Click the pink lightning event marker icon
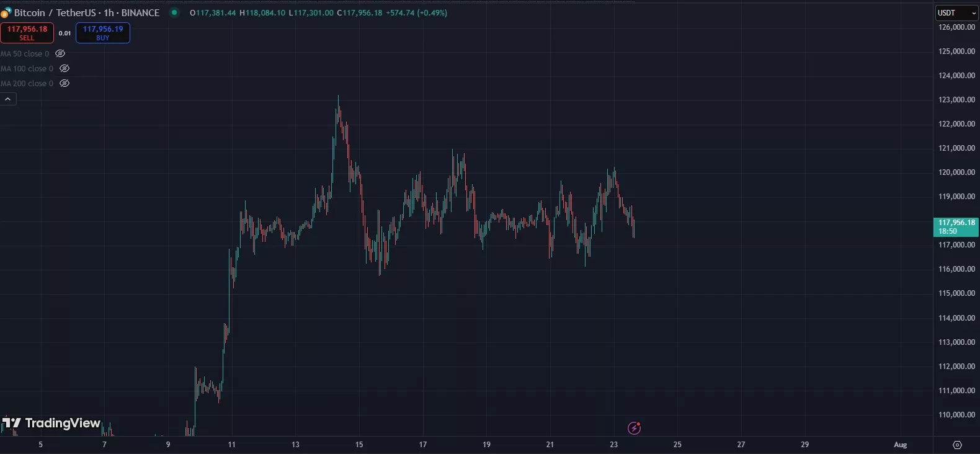980x454 pixels. click(634, 428)
